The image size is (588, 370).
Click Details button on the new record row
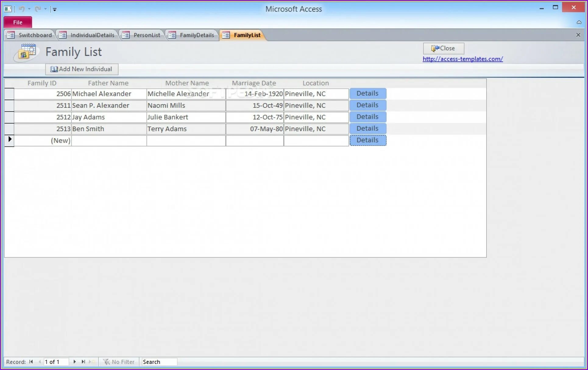[368, 140]
